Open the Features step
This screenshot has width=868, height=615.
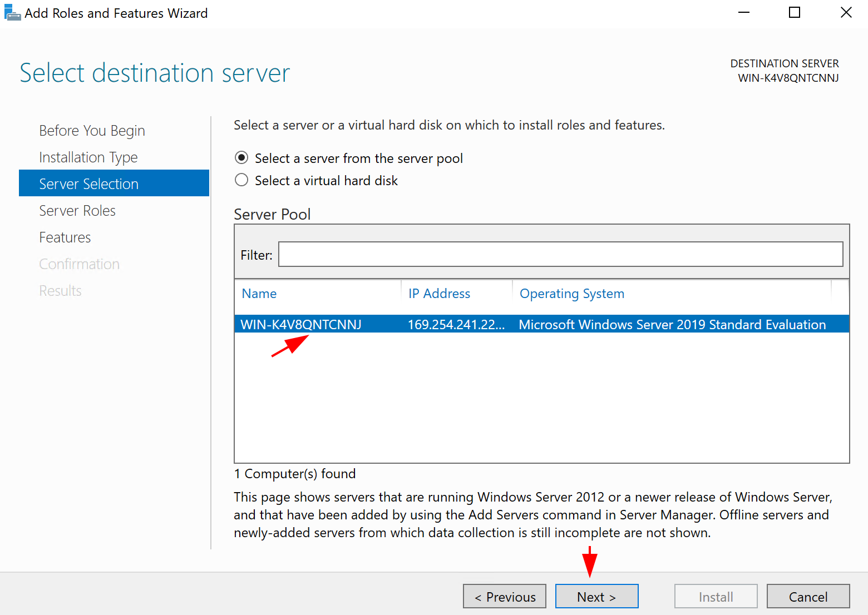tap(65, 237)
